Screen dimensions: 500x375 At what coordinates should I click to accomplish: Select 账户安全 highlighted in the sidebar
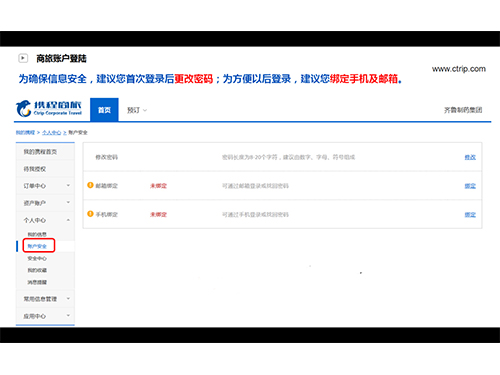(39, 246)
